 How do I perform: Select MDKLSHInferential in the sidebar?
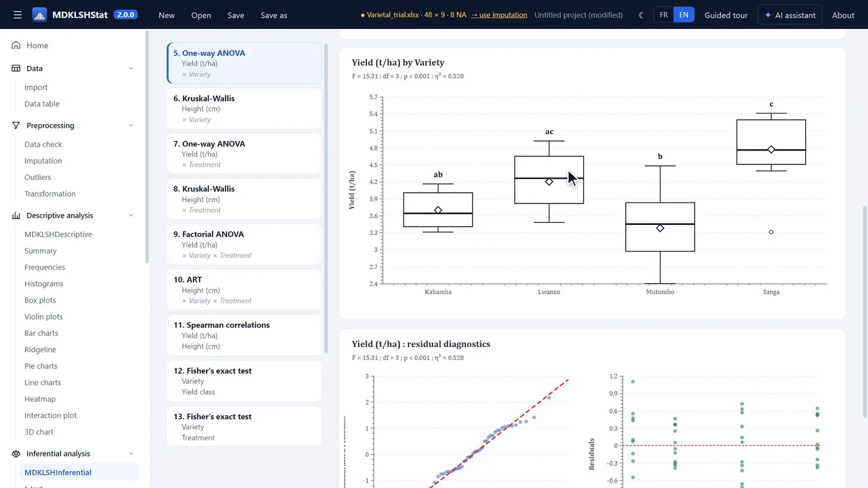79,472
